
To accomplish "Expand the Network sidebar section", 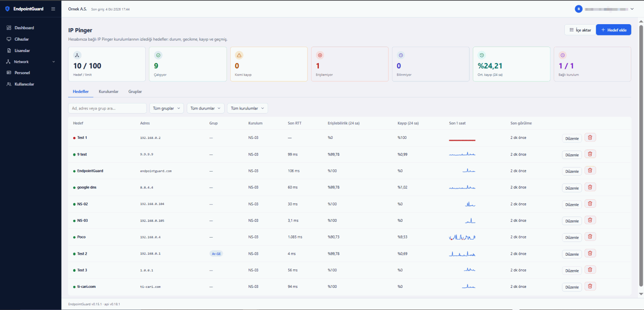I will click(31, 62).
